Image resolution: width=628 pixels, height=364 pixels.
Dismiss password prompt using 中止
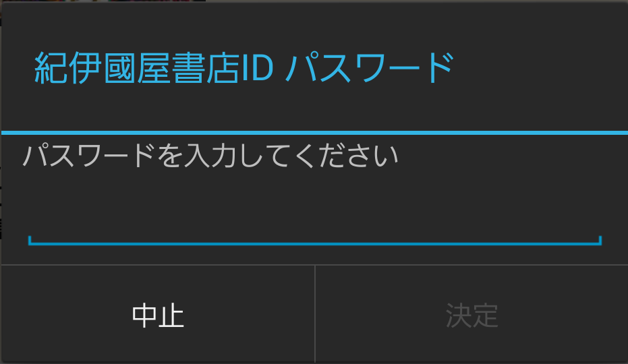[158, 314]
